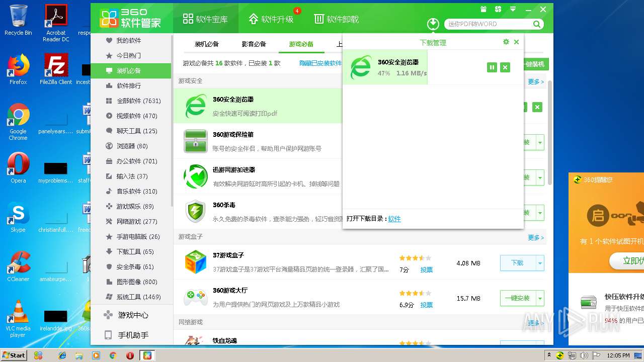Switch to the 游戏必备 tab

coord(301,44)
